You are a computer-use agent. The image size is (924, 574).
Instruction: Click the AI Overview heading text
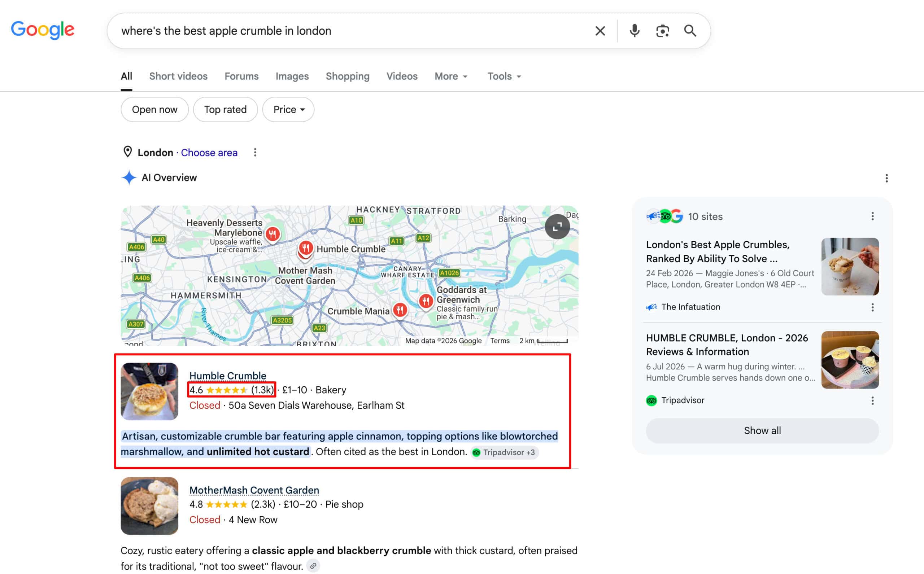point(169,177)
